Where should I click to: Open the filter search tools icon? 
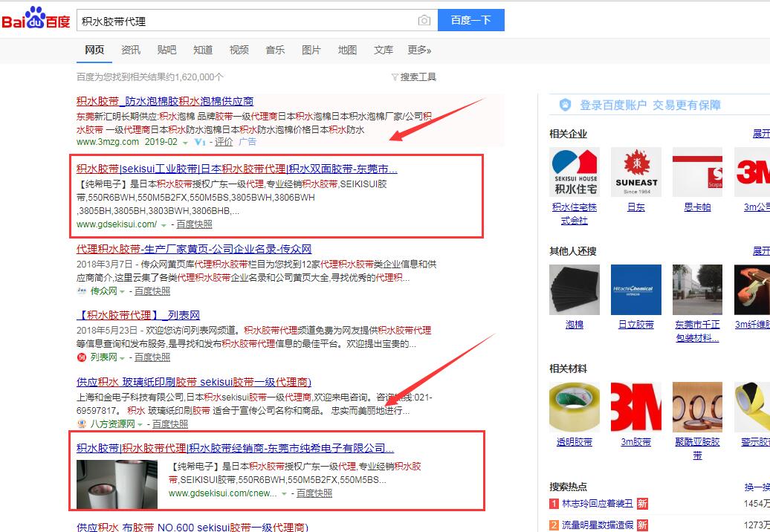[395, 77]
